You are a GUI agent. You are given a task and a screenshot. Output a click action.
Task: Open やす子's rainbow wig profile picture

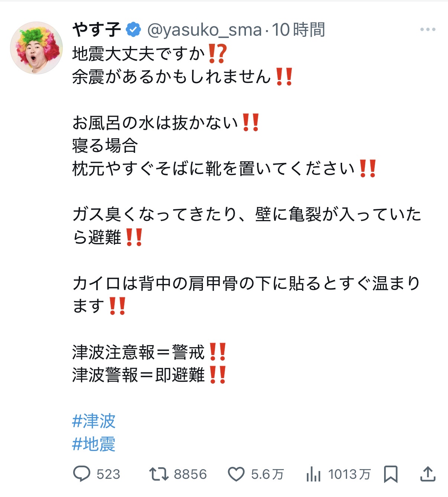click(x=36, y=48)
